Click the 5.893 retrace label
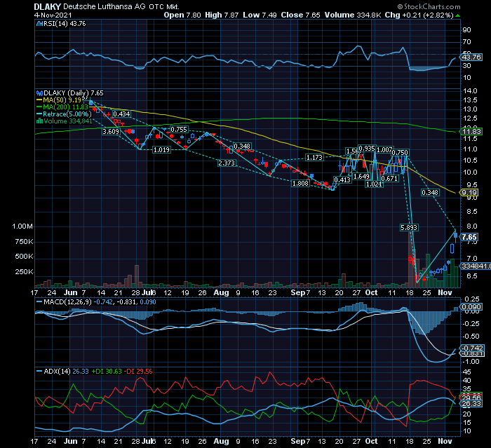The image size is (491, 448). coord(409,228)
